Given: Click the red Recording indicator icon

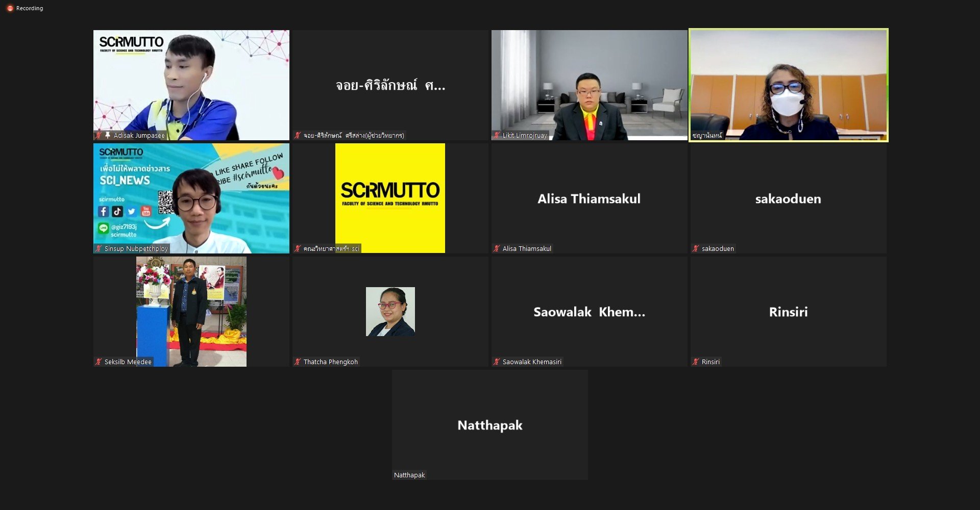Looking at the screenshot, I should (x=9, y=8).
